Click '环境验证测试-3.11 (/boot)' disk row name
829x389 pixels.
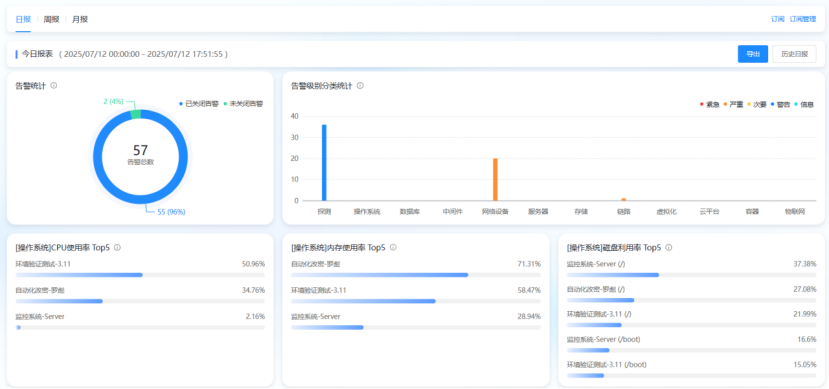point(607,365)
